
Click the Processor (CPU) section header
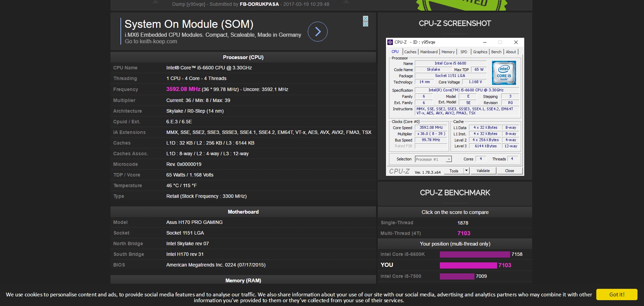click(x=243, y=57)
